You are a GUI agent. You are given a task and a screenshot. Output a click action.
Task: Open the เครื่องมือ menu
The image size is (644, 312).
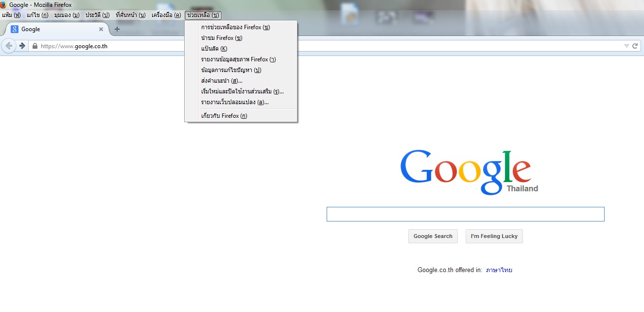pyautogui.click(x=166, y=15)
